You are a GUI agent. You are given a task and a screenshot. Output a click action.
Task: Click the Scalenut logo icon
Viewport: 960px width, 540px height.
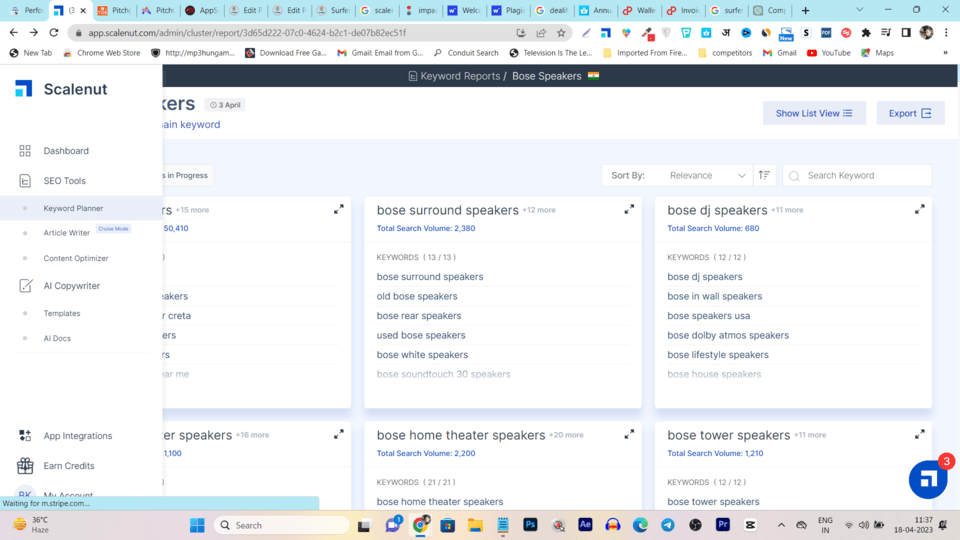click(24, 89)
